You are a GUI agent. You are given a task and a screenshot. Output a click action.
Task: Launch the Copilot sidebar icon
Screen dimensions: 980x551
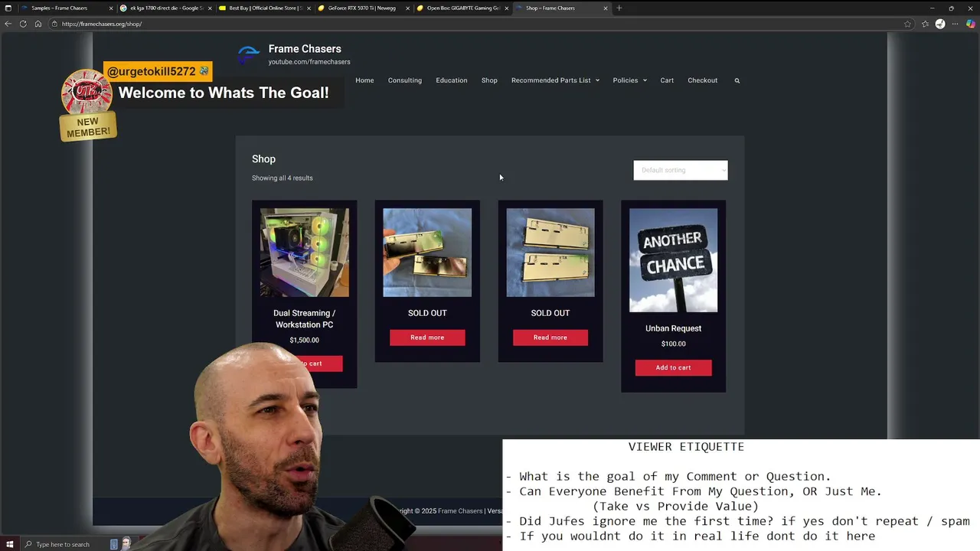[971, 24]
